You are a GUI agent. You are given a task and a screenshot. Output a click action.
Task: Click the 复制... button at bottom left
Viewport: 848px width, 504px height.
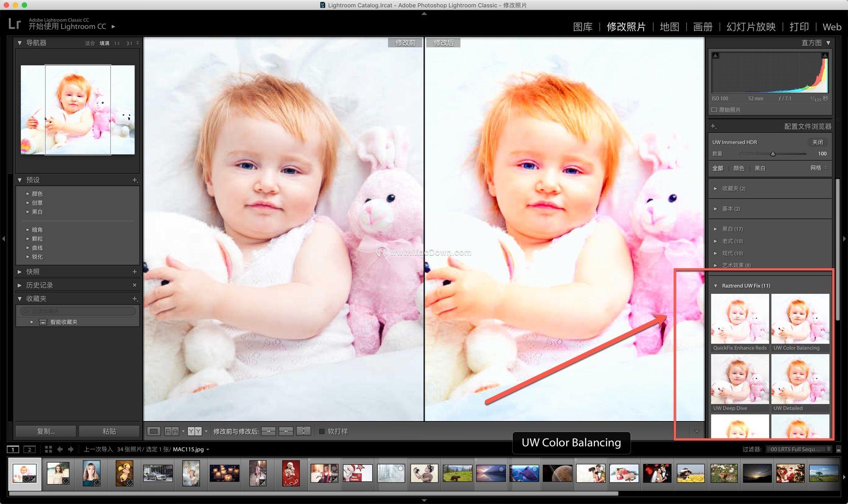coord(45,431)
